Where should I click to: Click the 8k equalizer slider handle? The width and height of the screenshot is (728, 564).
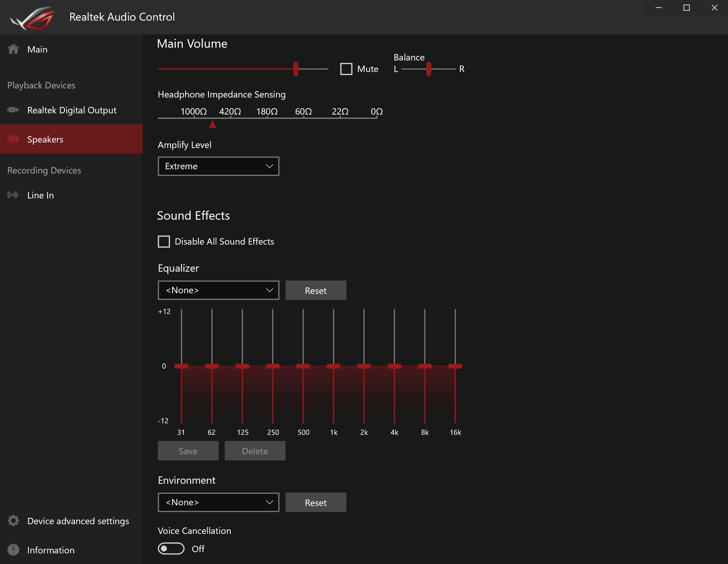click(x=425, y=366)
